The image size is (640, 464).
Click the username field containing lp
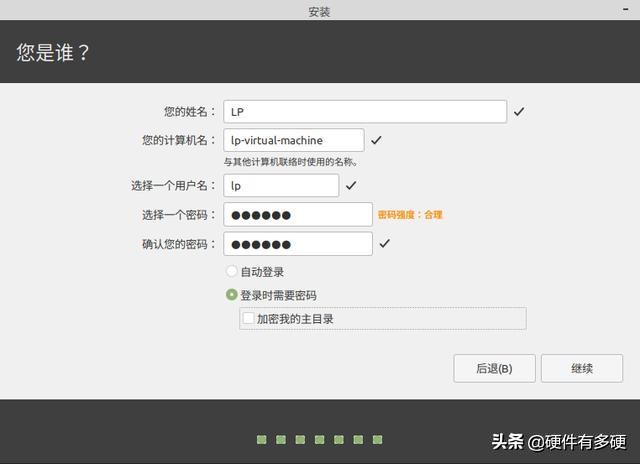(x=281, y=186)
